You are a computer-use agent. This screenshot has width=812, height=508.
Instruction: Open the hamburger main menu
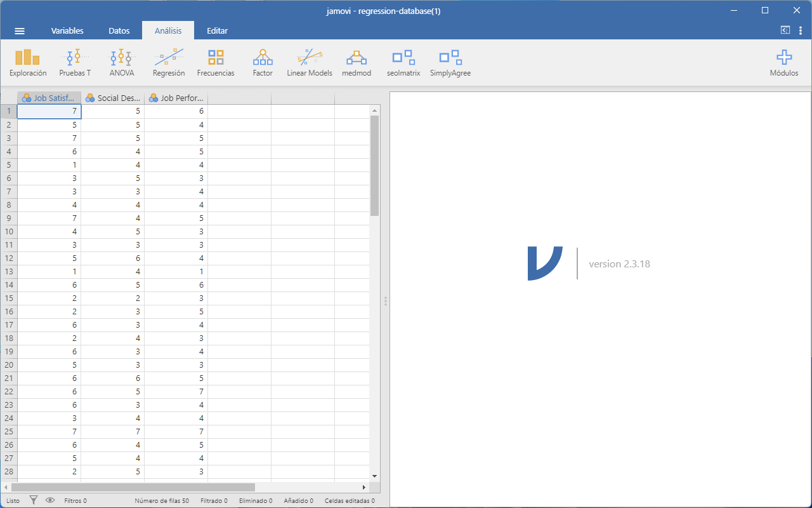click(20, 30)
